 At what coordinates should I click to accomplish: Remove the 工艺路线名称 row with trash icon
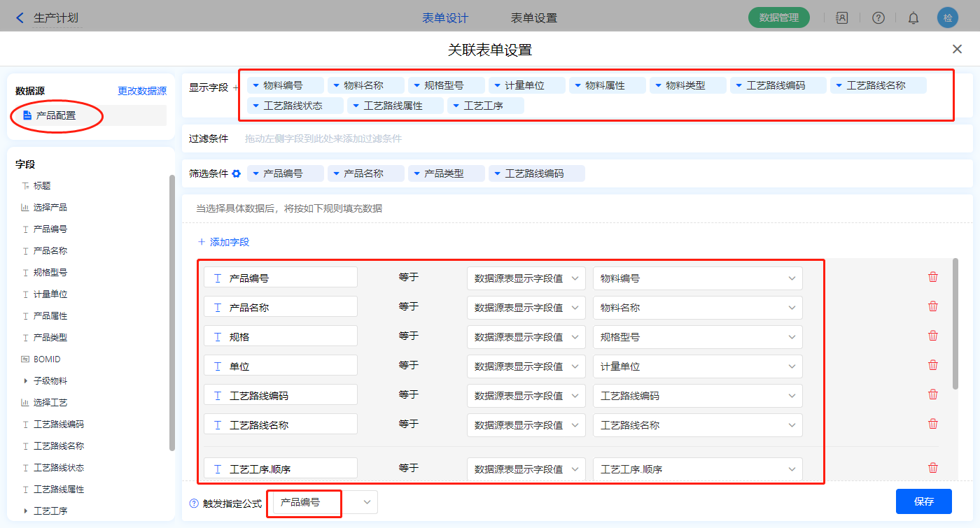click(932, 424)
